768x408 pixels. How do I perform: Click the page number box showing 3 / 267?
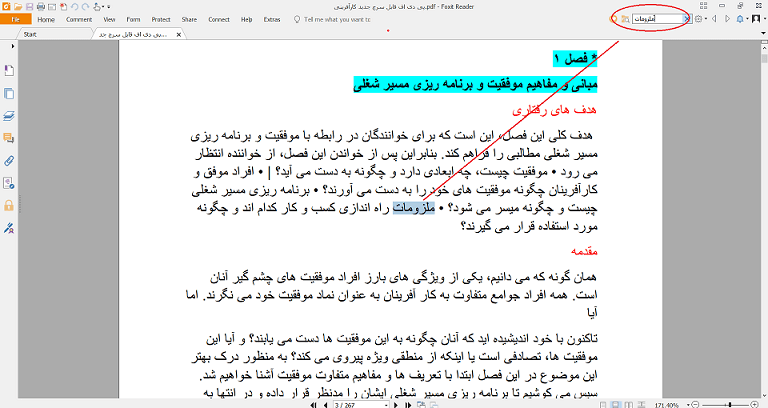pyautogui.click(x=361, y=405)
